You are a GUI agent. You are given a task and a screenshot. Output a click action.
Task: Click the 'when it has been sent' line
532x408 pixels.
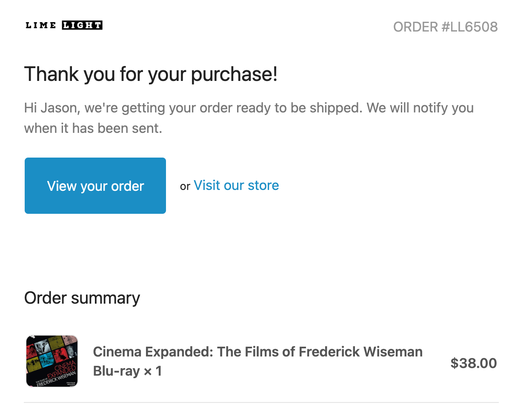[93, 128]
